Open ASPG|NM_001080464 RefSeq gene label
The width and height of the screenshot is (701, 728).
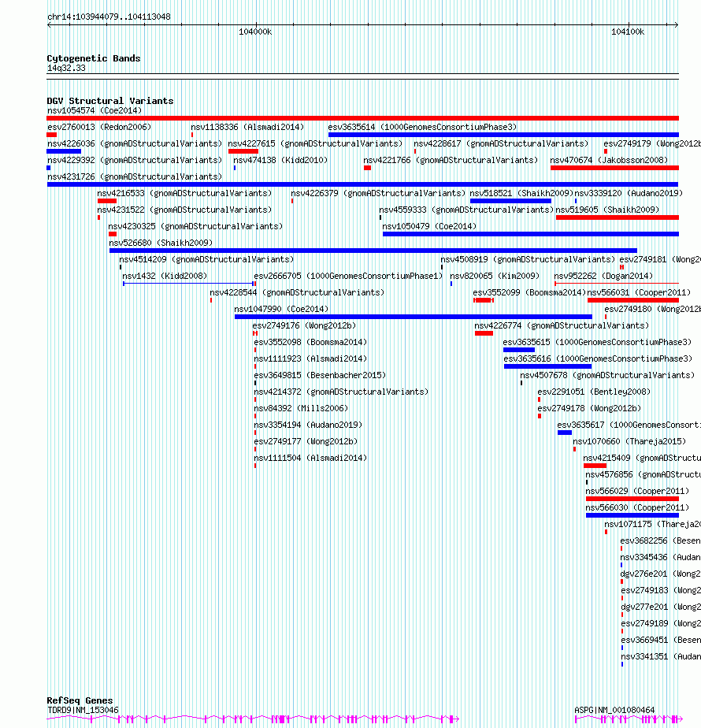(614, 711)
